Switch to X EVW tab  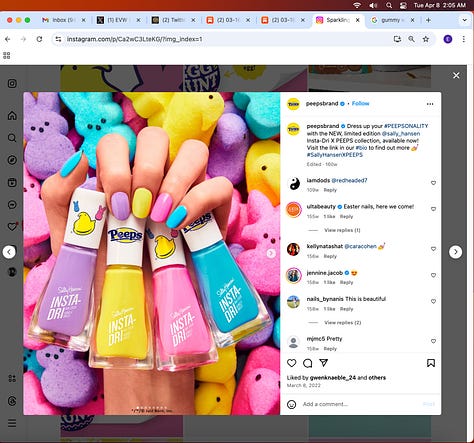118,20
